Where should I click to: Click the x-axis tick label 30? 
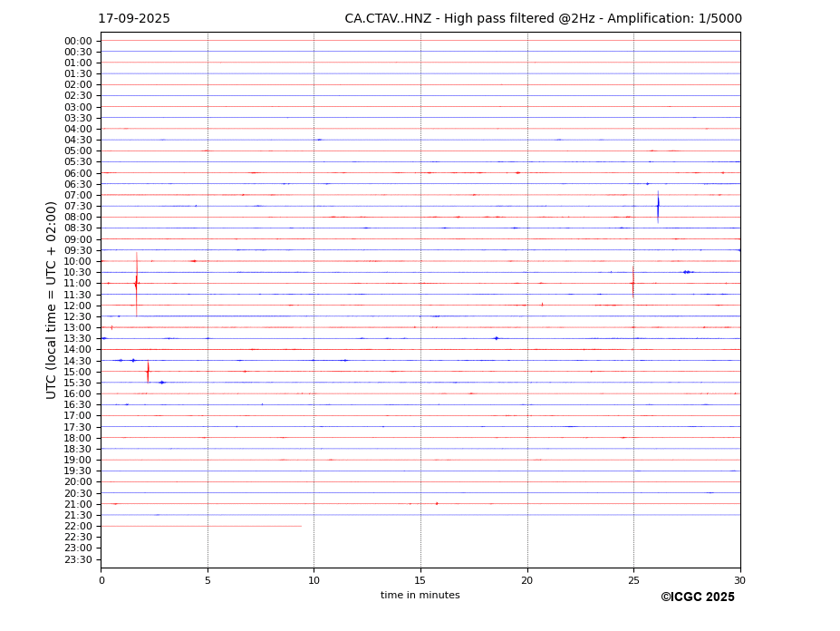coord(739,580)
